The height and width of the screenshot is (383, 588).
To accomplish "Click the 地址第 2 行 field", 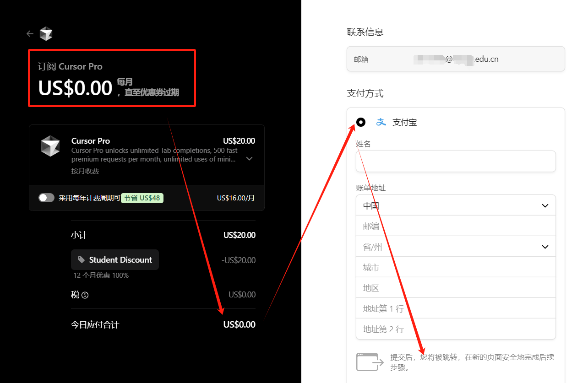I will coord(456,329).
